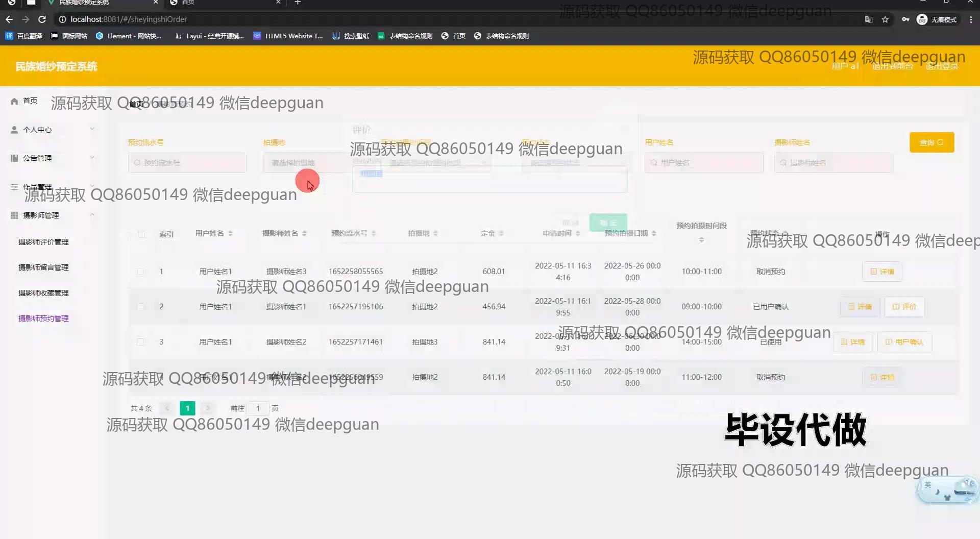Click the page jump number input
This screenshot has height=539, width=980.
point(258,408)
